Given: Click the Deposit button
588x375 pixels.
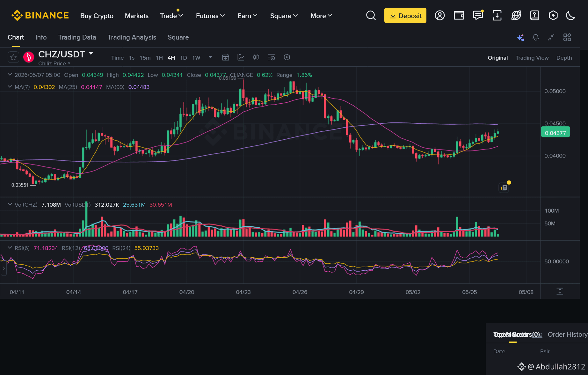Looking at the screenshot, I should [405, 15].
